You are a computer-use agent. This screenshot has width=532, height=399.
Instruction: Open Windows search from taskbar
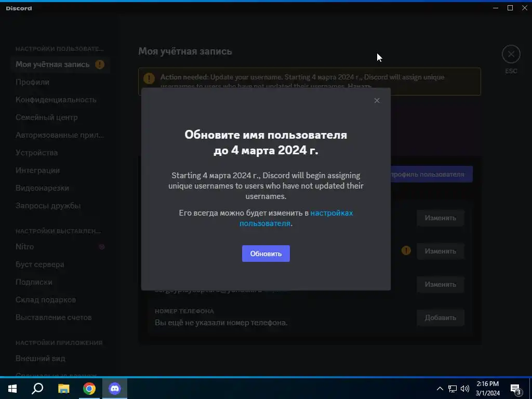point(37,389)
